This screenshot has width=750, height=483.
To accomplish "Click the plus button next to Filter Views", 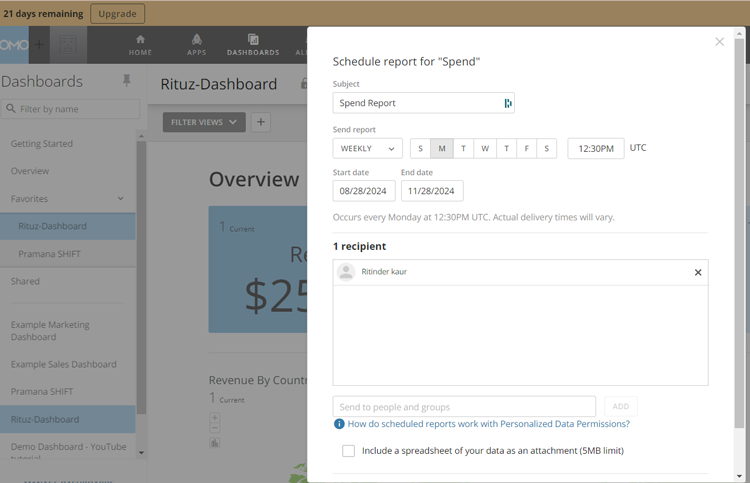I will [260, 122].
